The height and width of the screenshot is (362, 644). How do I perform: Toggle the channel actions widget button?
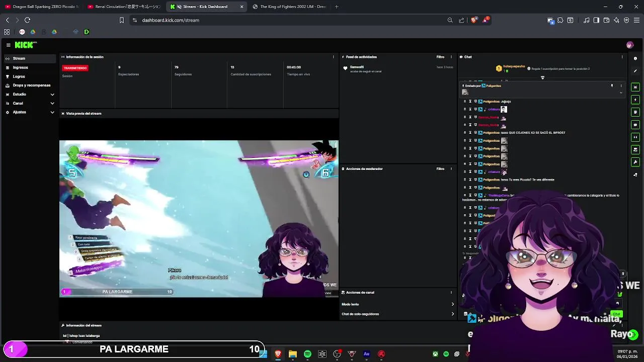coord(635,150)
